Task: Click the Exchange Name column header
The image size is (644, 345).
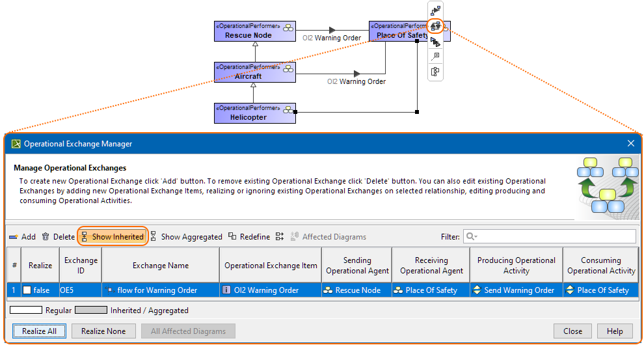Action: (160, 266)
